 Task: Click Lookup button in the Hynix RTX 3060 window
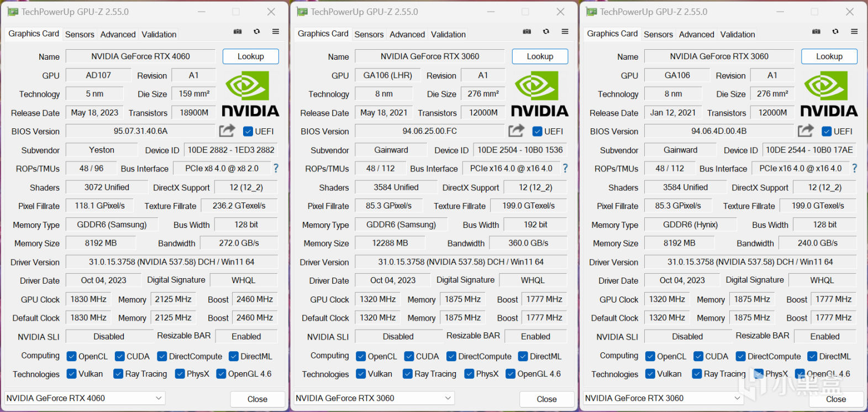click(829, 56)
